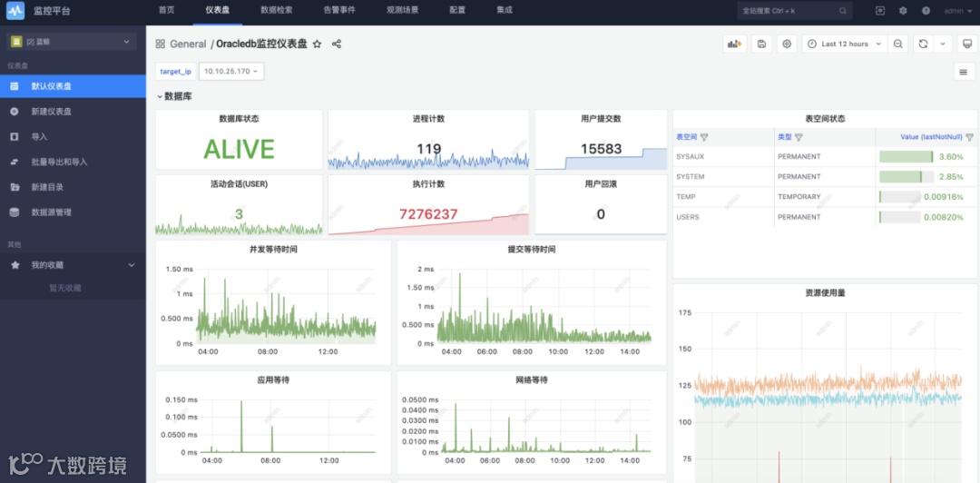The width and height of the screenshot is (980, 483).
Task: Share the dashboard via share icon
Action: click(x=337, y=44)
